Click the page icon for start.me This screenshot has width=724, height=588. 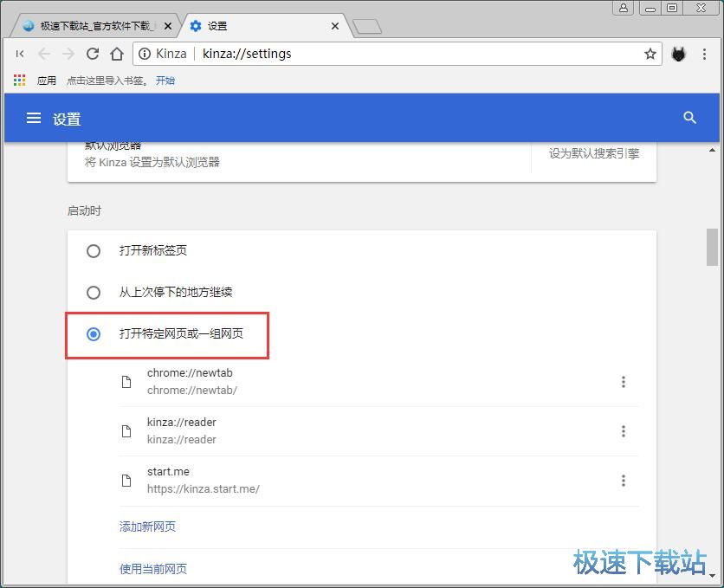coord(126,481)
